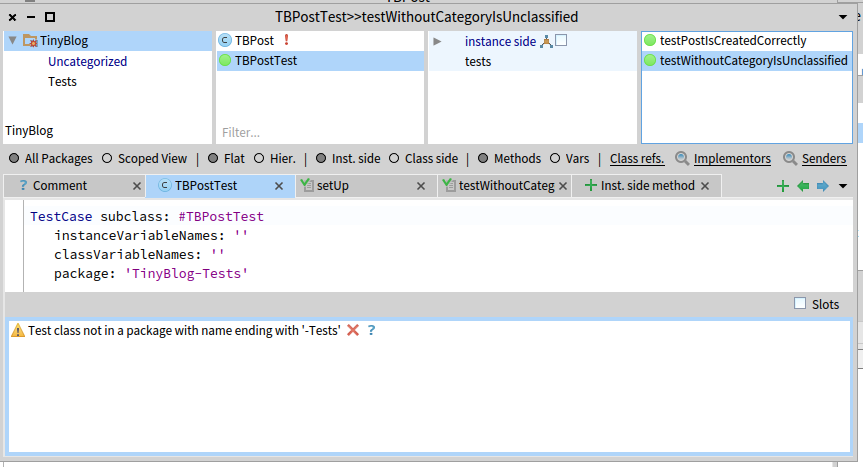The height and width of the screenshot is (467, 863).
Task: Click the Senders link
Action: 823,158
